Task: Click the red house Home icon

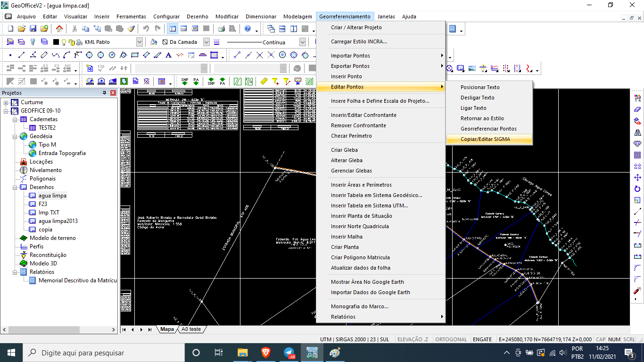Action: coord(59,29)
